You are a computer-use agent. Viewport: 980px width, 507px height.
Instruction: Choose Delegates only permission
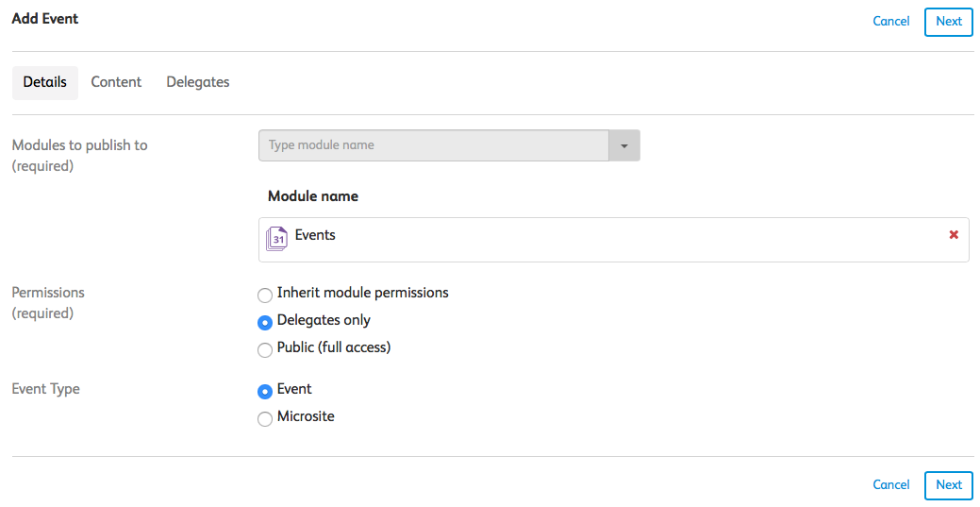(x=265, y=322)
